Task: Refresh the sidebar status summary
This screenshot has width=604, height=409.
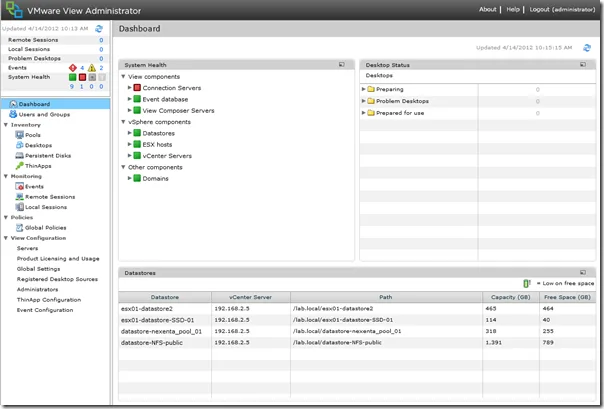Action: [x=99, y=28]
